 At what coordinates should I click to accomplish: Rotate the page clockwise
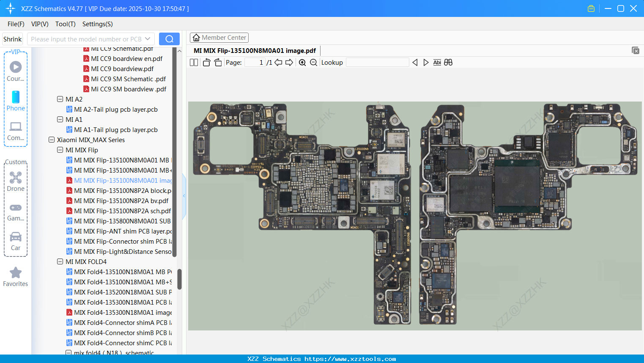pyautogui.click(x=218, y=63)
